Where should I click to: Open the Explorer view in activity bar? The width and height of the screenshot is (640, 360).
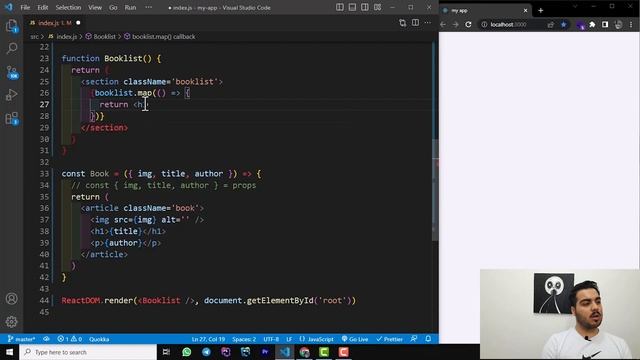11,26
